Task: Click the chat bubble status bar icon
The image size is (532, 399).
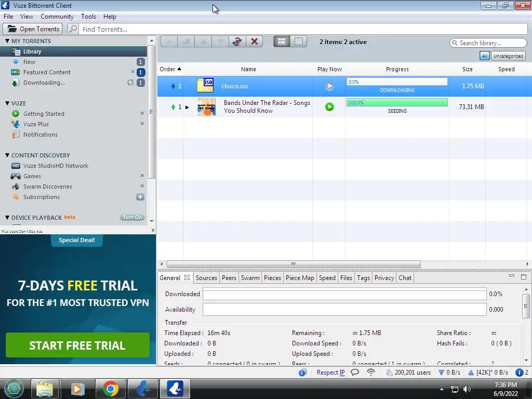Action: click(354, 372)
